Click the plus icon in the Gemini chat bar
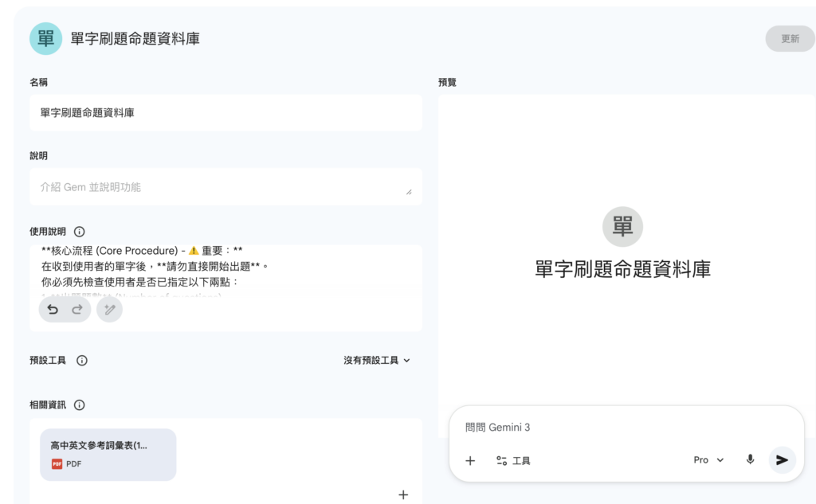This screenshot has height=504, width=816. (x=470, y=460)
